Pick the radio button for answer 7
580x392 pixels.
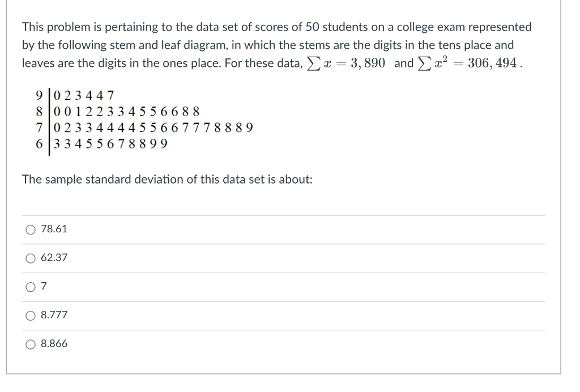(x=31, y=287)
